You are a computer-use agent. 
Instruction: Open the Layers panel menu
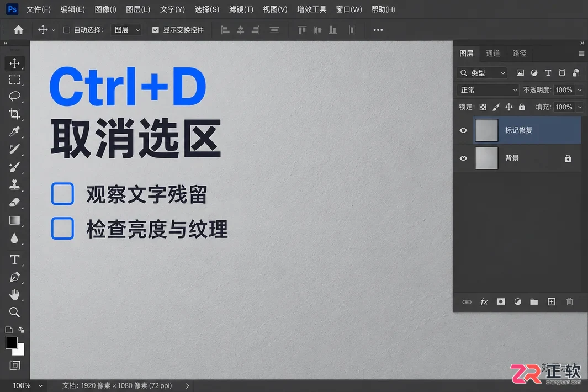(x=581, y=54)
